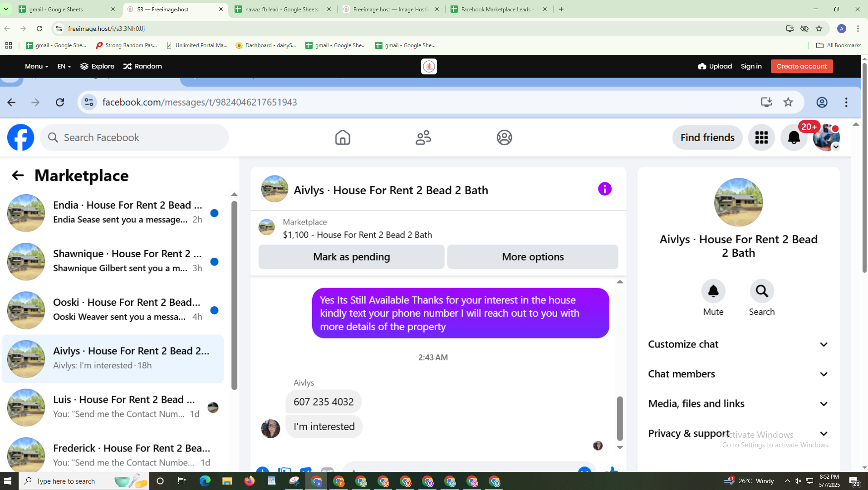868x490 pixels.
Task: Open Chrome profile avatar A
Action: point(842,29)
